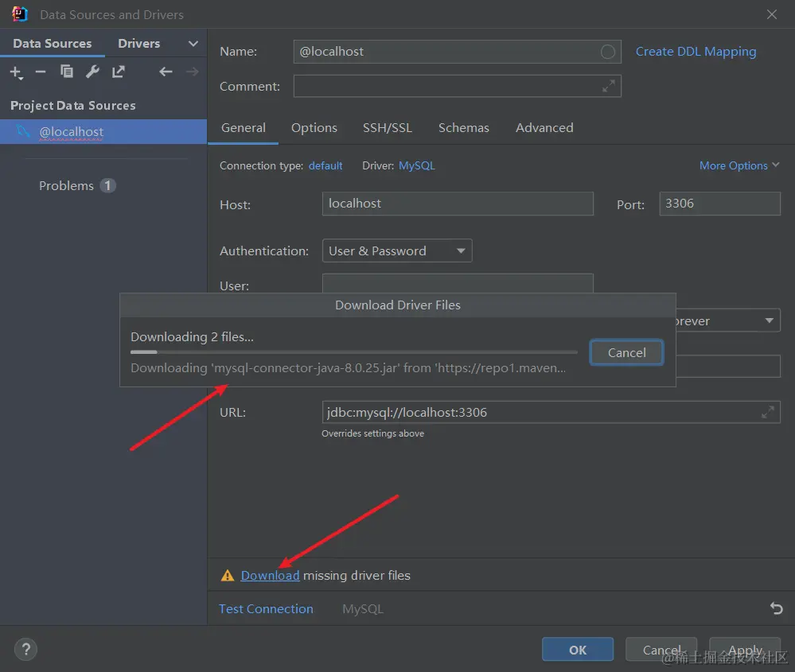Open driver settings wrench icon

click(x=92, y=72)
